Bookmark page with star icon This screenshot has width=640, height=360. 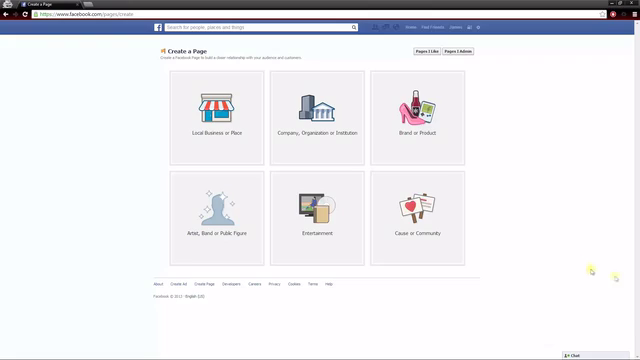(602, 14)
